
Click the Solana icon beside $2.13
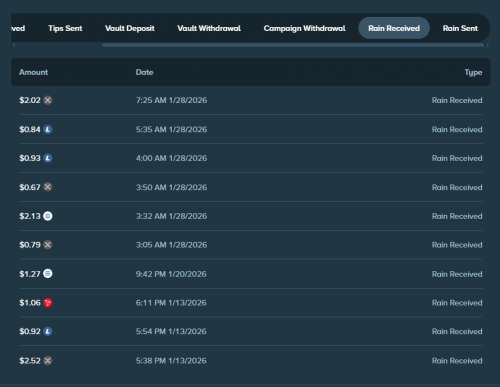pos(48,216)
